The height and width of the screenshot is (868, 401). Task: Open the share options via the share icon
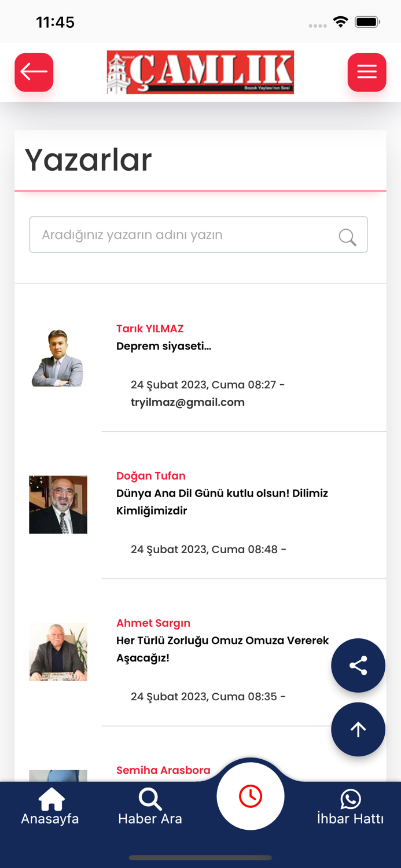[x=358, y=665]
